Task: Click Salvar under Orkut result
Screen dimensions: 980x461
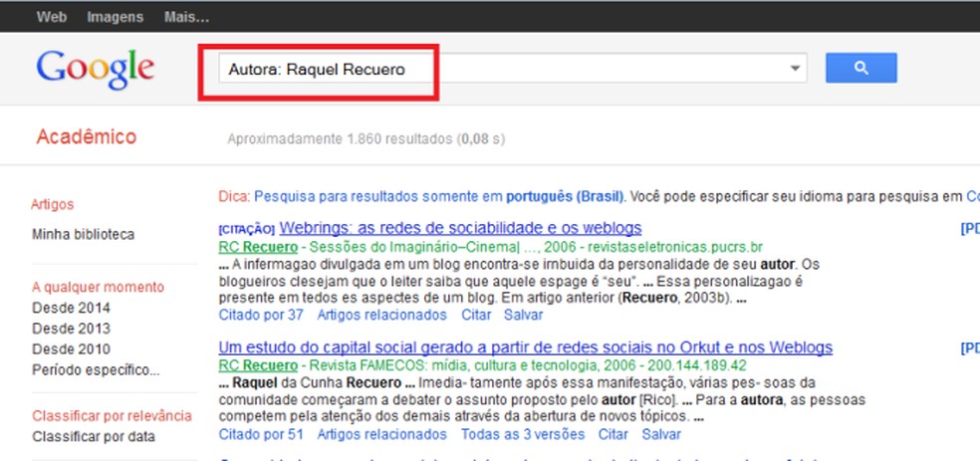Action: (x=661, y=434)
